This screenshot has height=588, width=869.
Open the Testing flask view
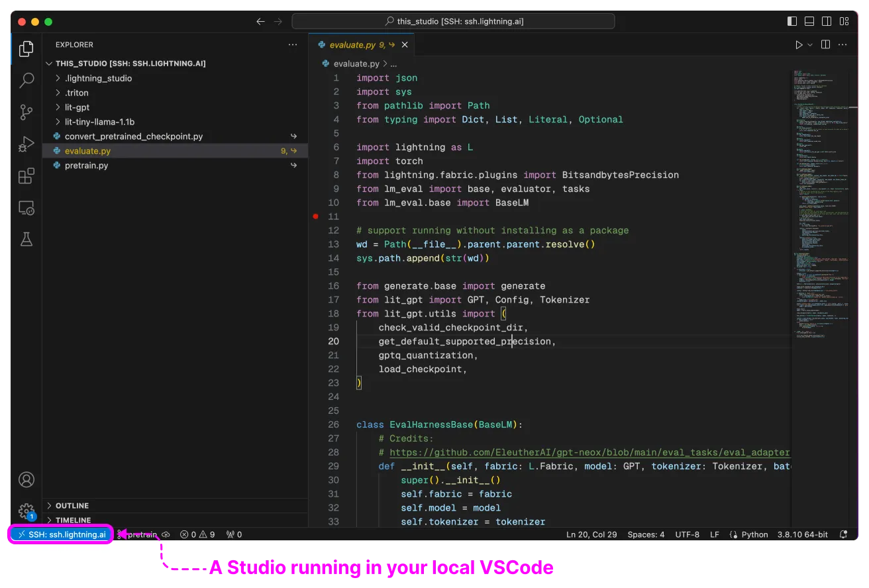pyautogui.click(x=26, y=240)
